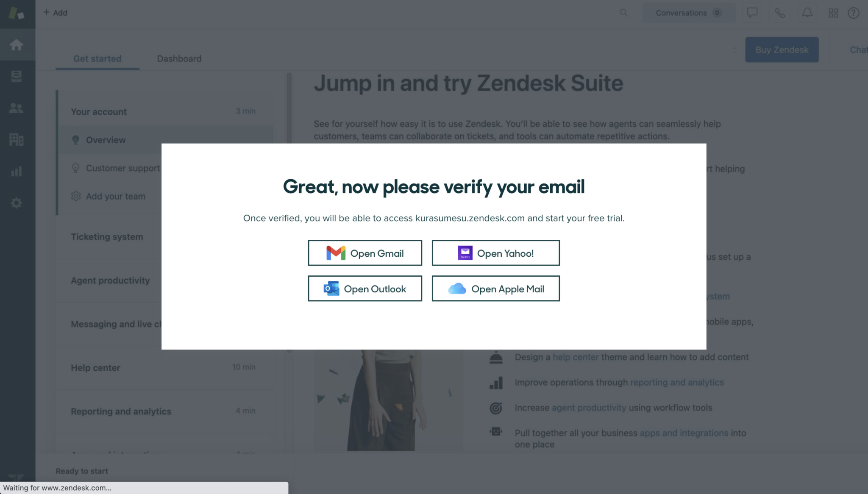Screen dimensions: 868x494
Task: Open the help question mark icon
Action: pyautogui.click(x=854, y=13)
